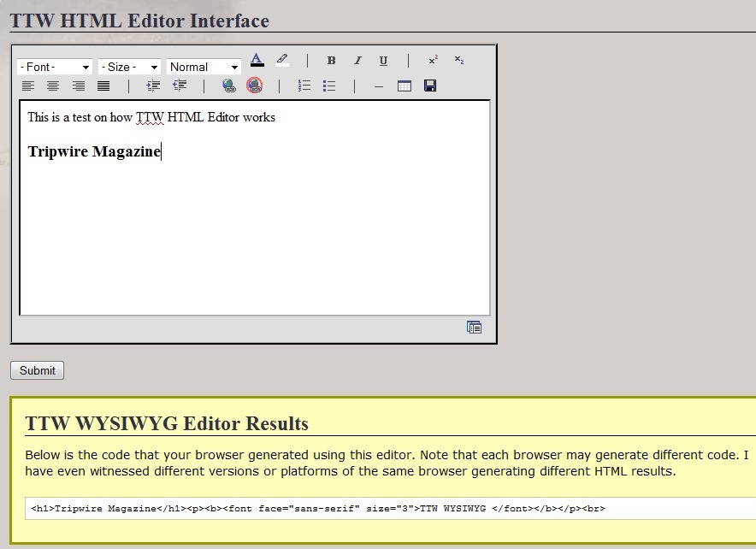Click the second indent icon before globe
Screen dimensions: 756x549
180,86
